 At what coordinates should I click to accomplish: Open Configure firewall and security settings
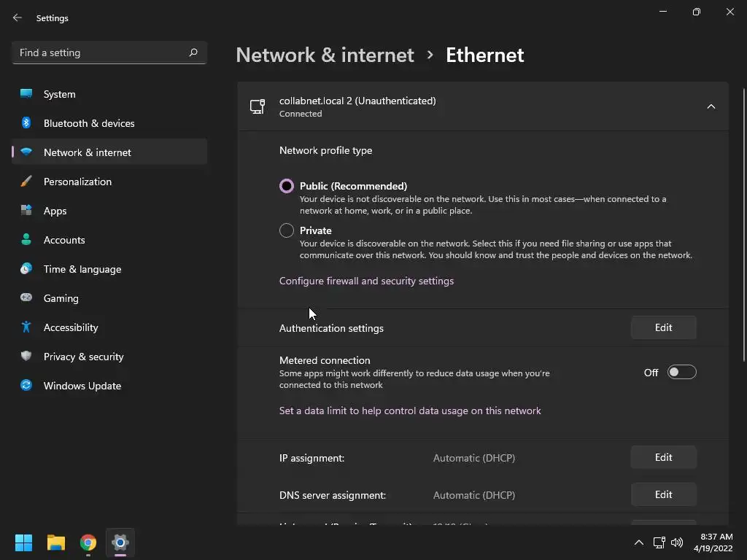(x=366, y=281)
